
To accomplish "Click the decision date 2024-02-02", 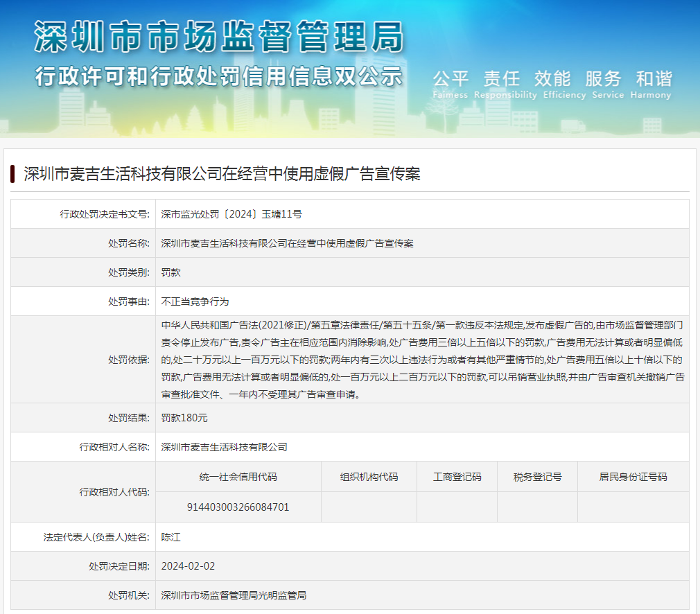I will click(188, 566).
